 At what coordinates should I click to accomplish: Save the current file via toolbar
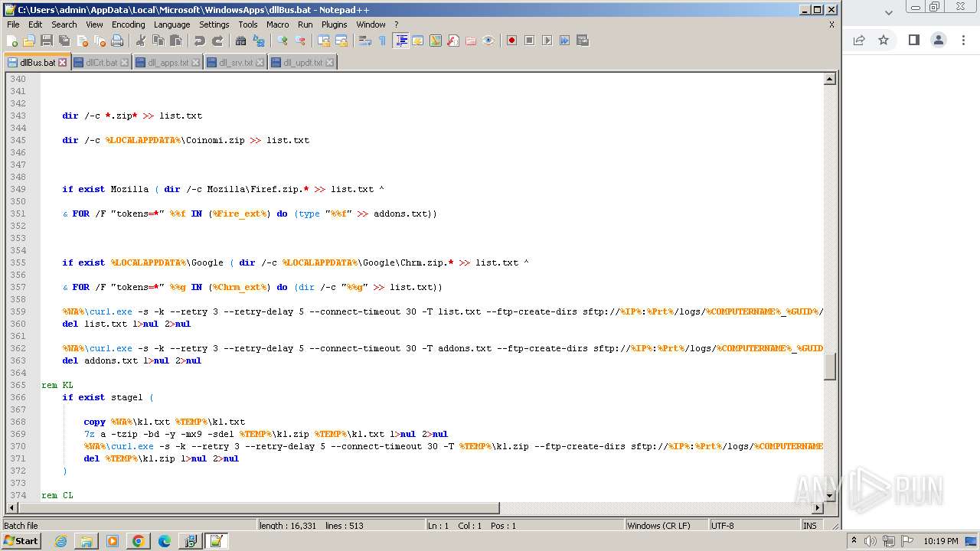[47, 41]
